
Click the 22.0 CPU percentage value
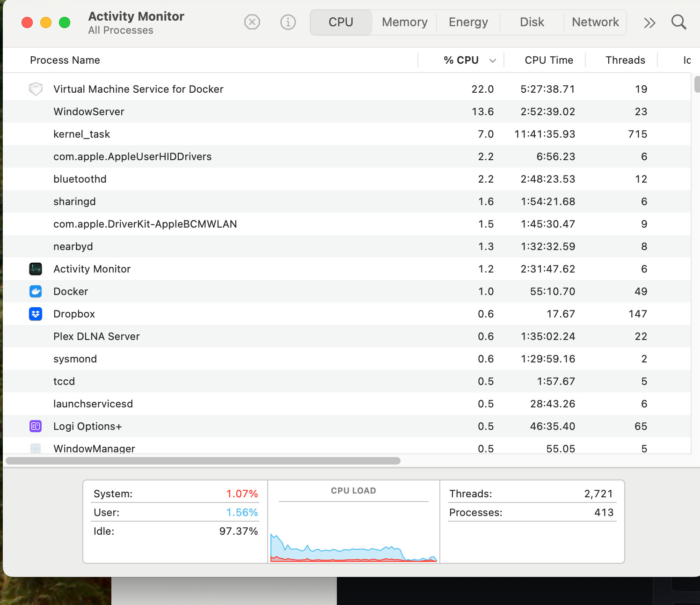tap(482, 89)
